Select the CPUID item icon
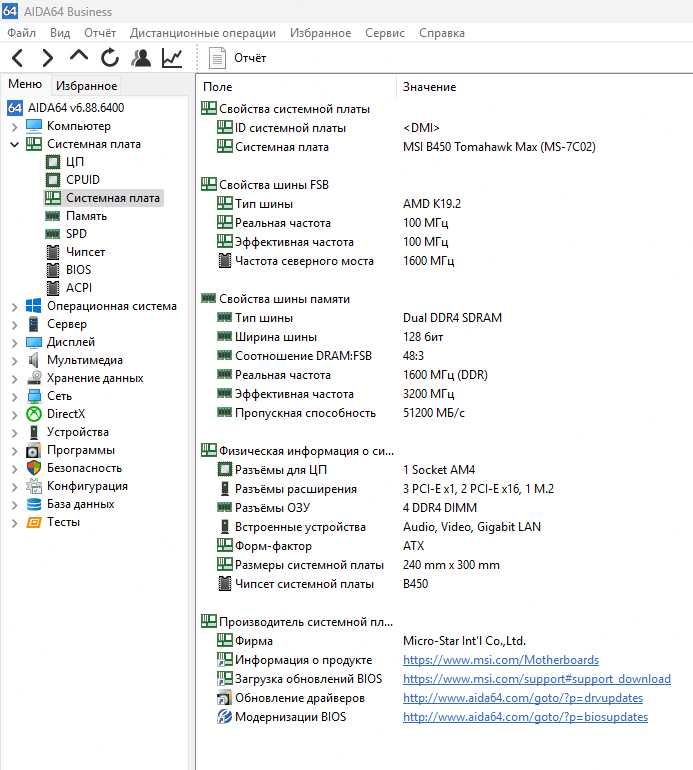The width and height of the screenshot is (693, 770). pos(53,180)
